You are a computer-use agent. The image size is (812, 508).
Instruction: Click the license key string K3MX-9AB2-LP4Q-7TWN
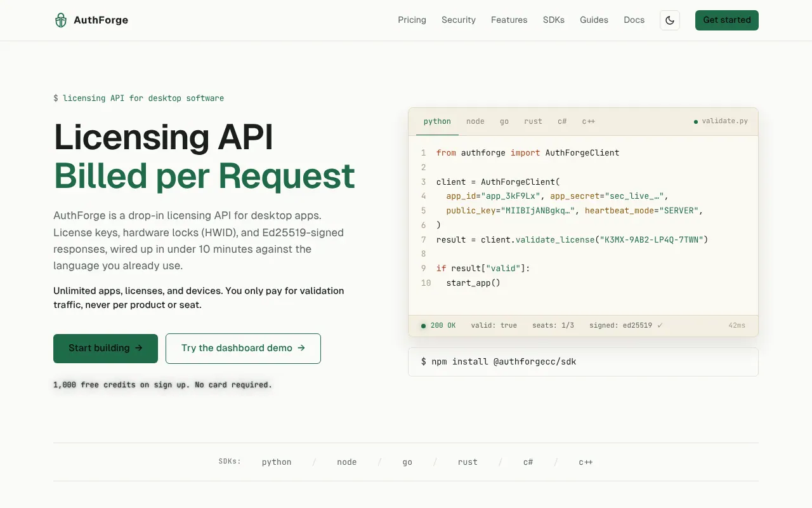653,240
